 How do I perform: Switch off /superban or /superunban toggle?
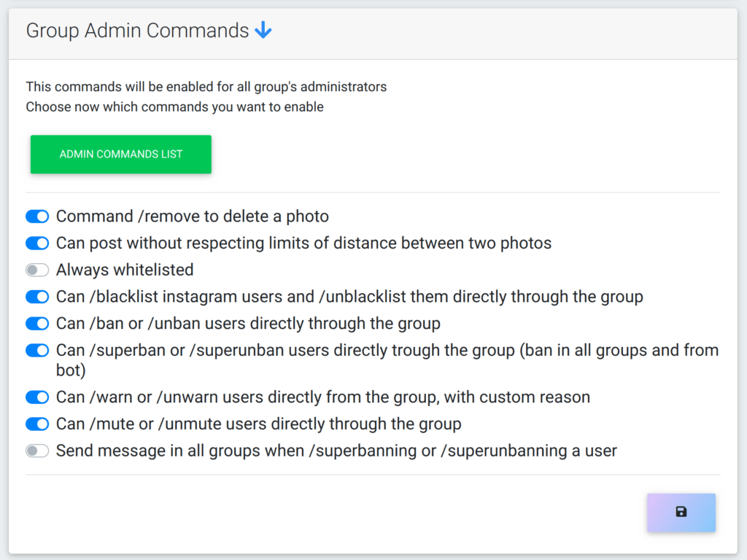pos(37,351)
